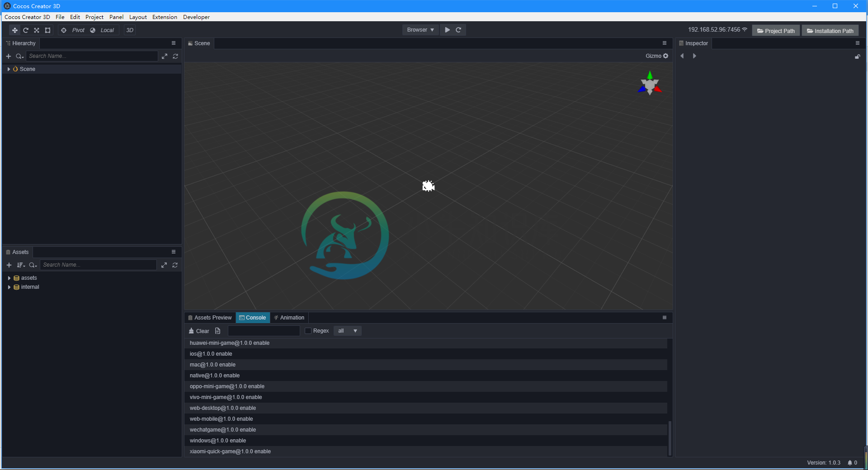The width and height of the screenshot is (868, 470).
Task: Expand the assets folder
Action: tap(9, 278)
